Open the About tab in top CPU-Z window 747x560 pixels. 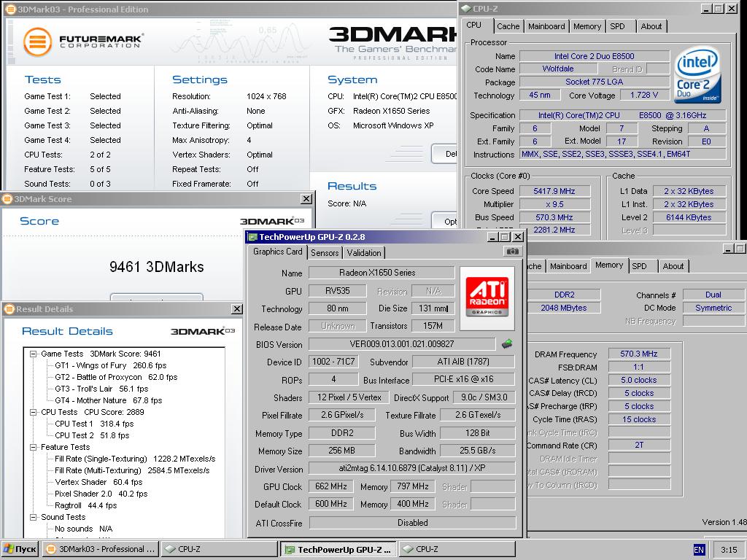click(651, 26)
